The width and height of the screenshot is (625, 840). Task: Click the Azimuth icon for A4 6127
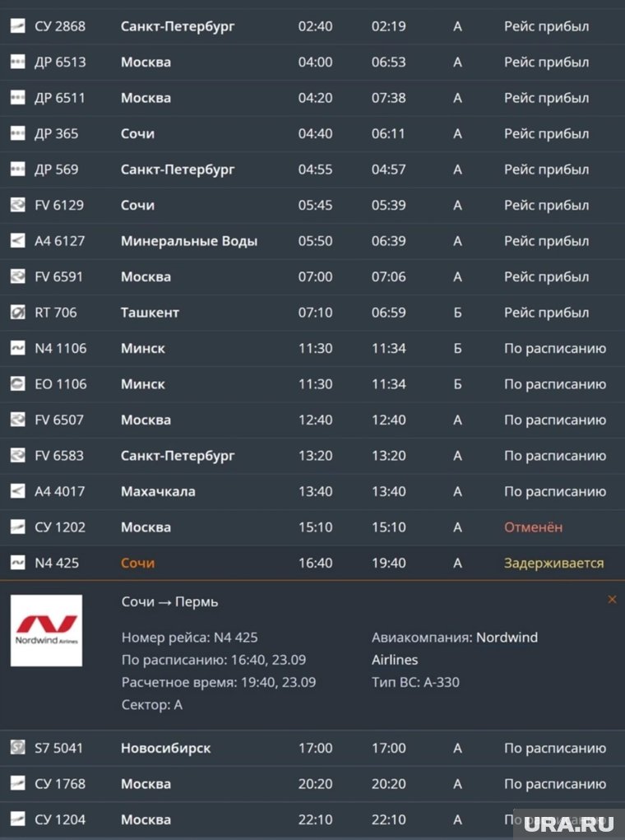pos(17,240)
